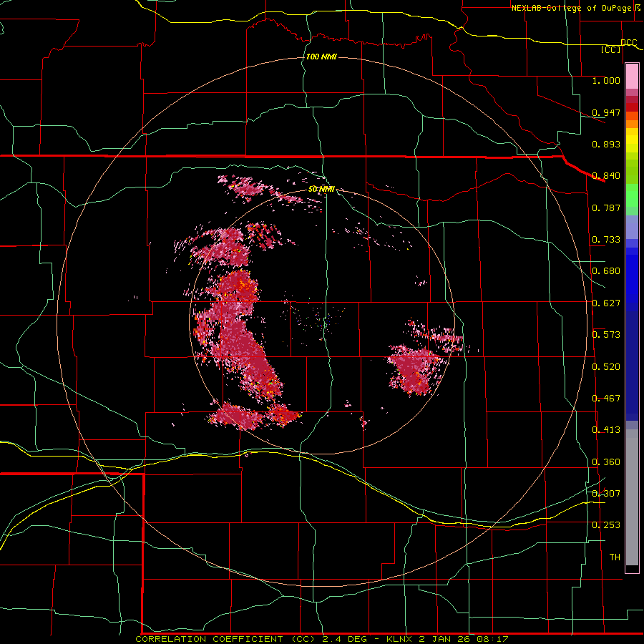Click the 0.680 scale value

click(606, 271)
